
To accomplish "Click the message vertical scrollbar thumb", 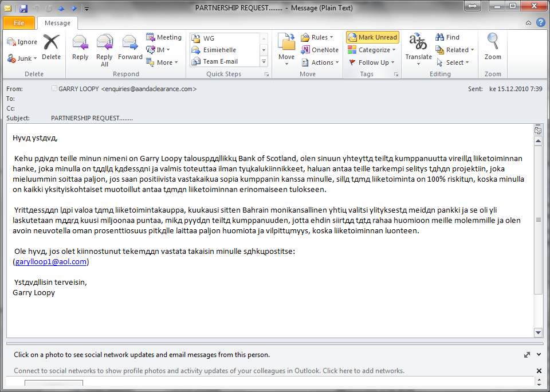I will (538, 219).
